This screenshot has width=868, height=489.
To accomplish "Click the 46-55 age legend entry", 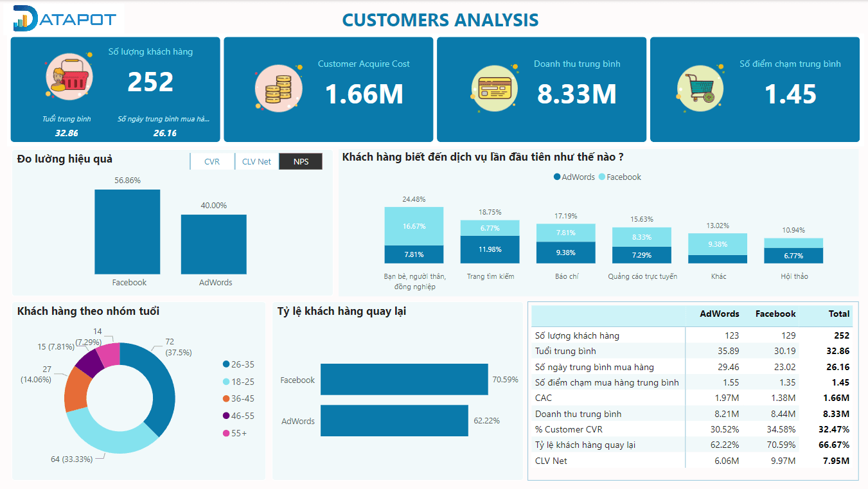I will point(238,416).
